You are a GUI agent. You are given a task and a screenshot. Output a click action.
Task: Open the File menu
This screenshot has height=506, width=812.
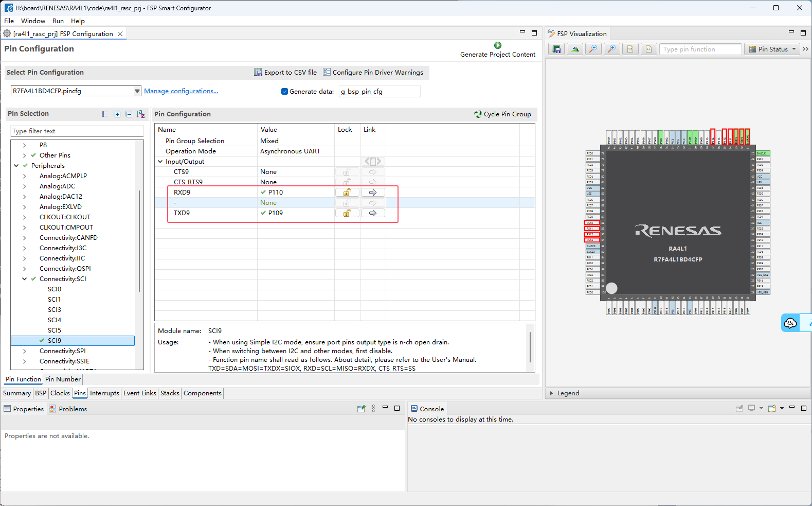[x=9, y=21]
